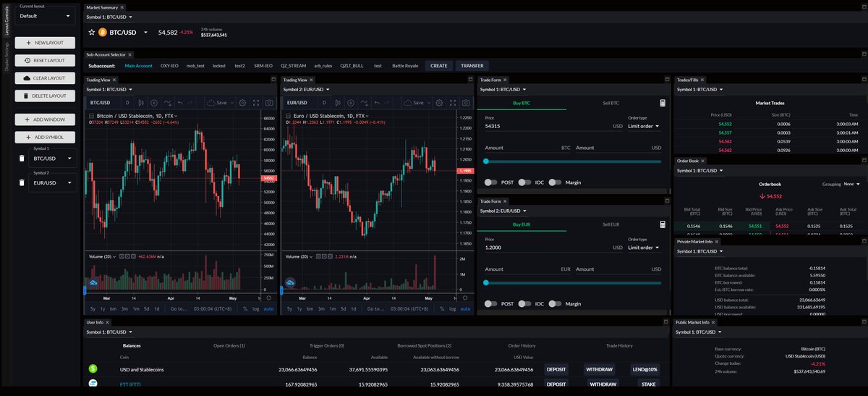Select OXY-IEO subaccount
The height and width of the screenshot is (396, 868).
[x=169, y=66]
